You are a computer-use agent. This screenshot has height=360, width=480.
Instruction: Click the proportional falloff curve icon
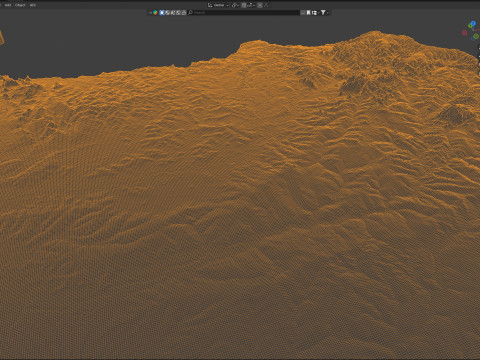point(266,5)
